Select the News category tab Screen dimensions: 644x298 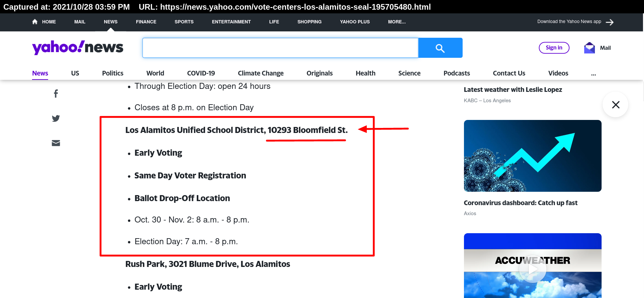[x=40, y=73]
